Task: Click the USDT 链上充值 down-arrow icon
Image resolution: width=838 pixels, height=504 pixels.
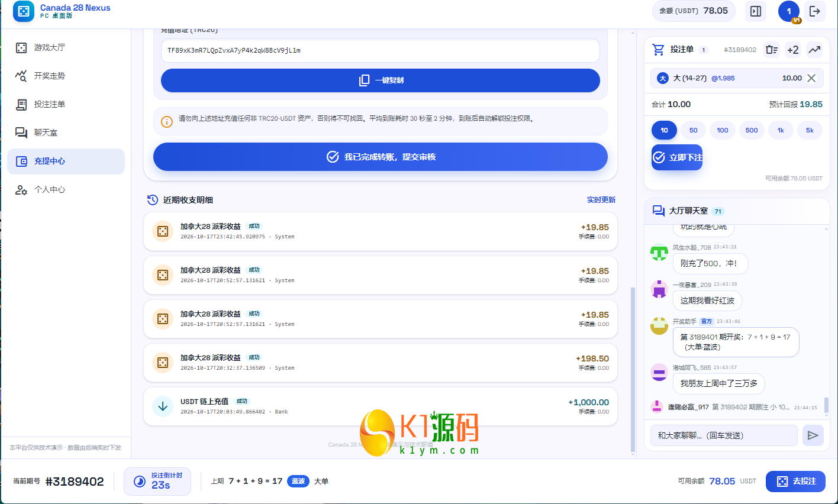Action: (163, 406)
